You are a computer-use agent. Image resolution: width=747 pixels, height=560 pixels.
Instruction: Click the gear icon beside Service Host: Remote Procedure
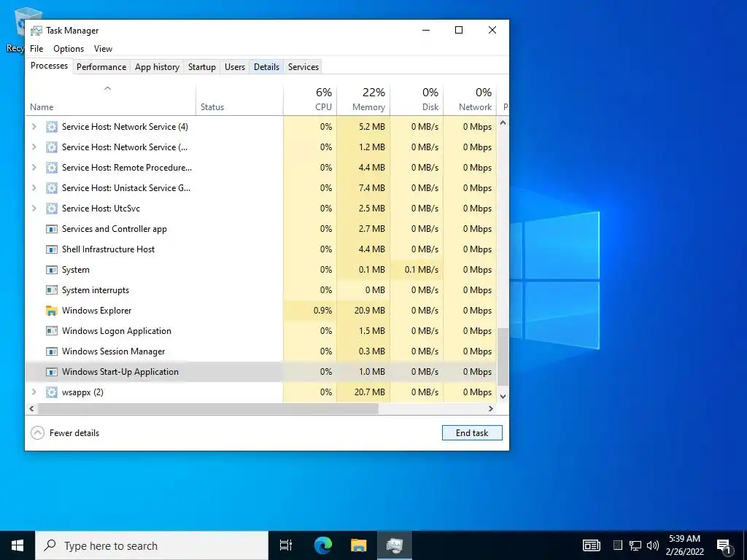point(52,168)
